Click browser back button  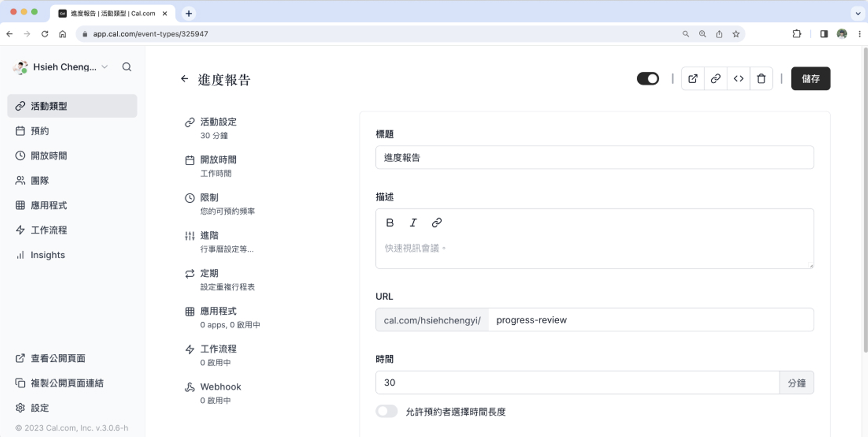(x=10, y=34)
